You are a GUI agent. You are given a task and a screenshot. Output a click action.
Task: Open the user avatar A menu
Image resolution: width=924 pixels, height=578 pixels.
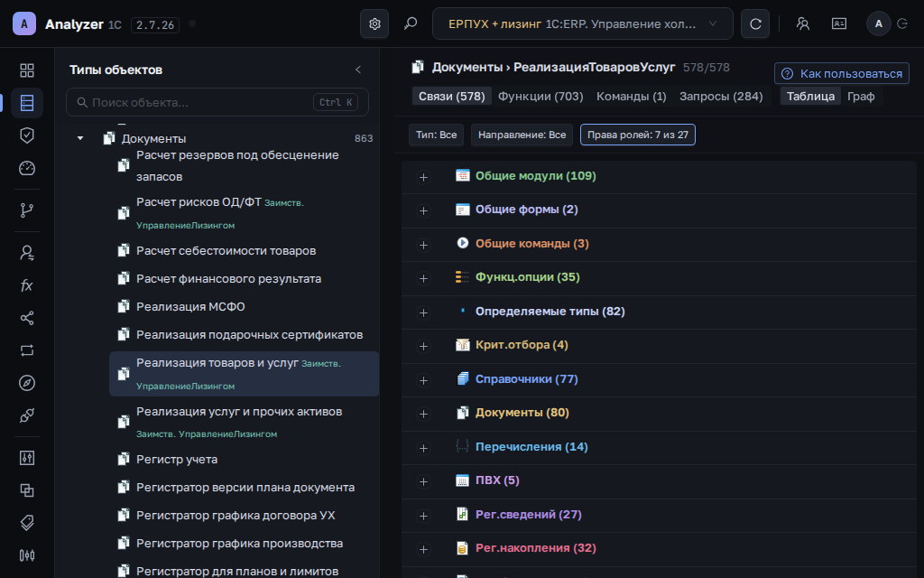click(879, 23)
